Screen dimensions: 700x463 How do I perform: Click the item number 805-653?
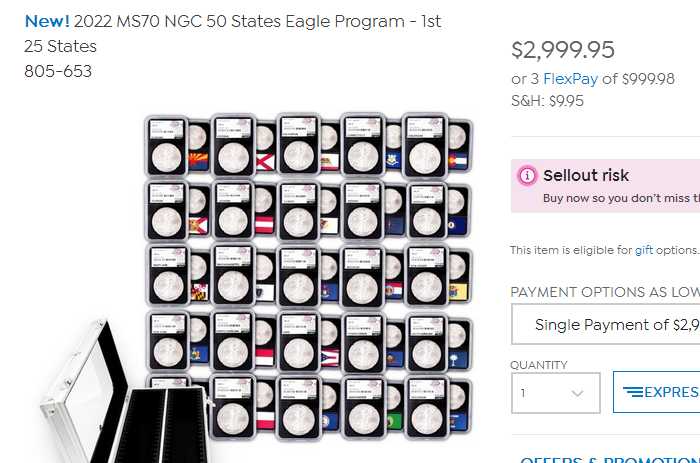[58, 71]
